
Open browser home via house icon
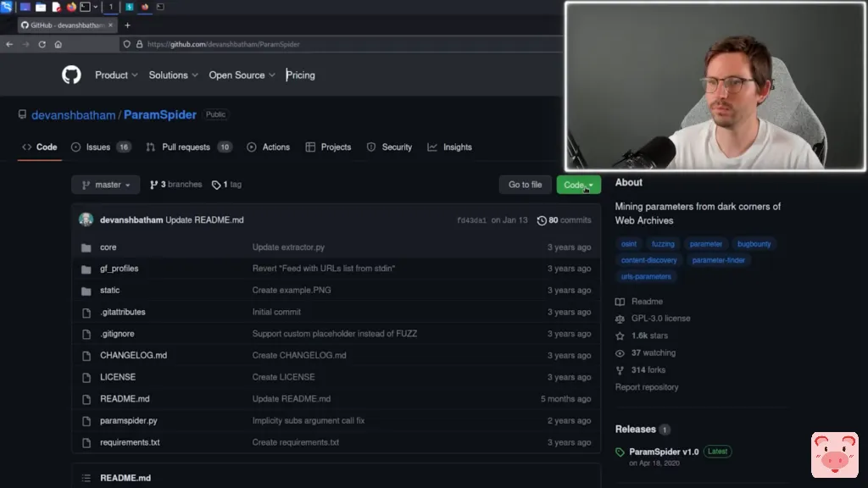click(58, 44)
